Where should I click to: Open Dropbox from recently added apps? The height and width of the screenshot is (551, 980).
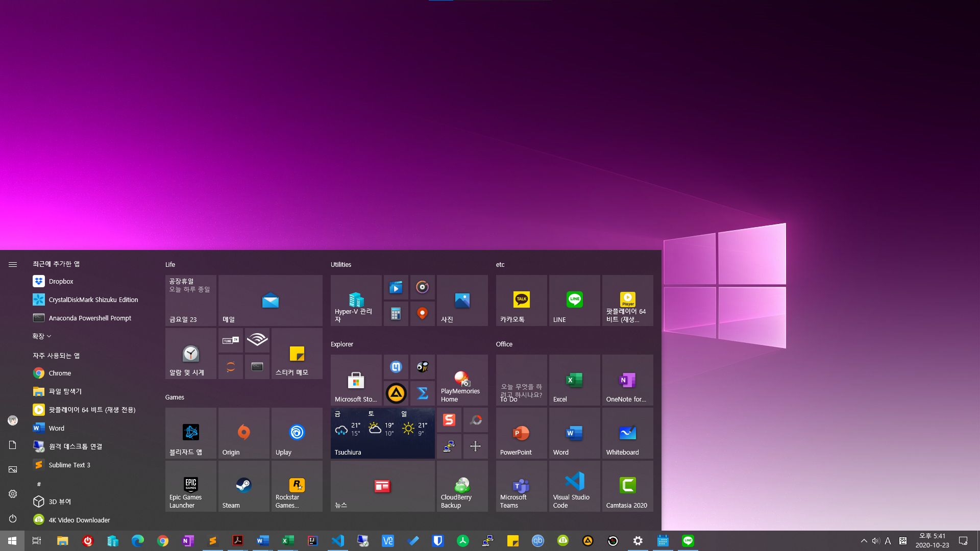(61, 281)
